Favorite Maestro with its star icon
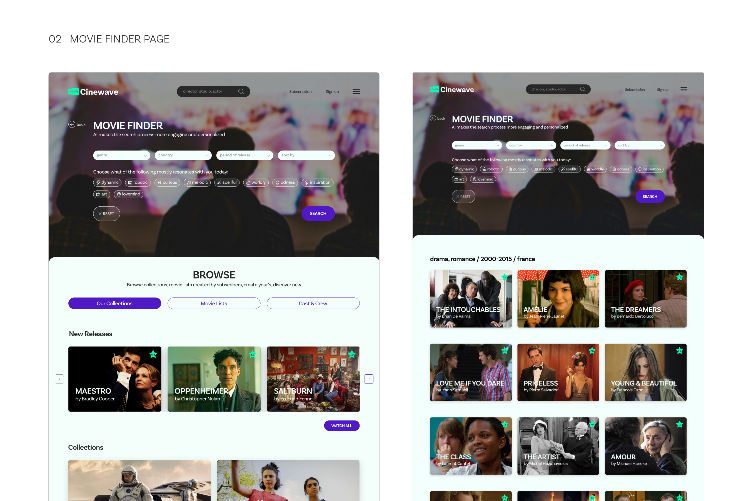 (x=153, y=354)
